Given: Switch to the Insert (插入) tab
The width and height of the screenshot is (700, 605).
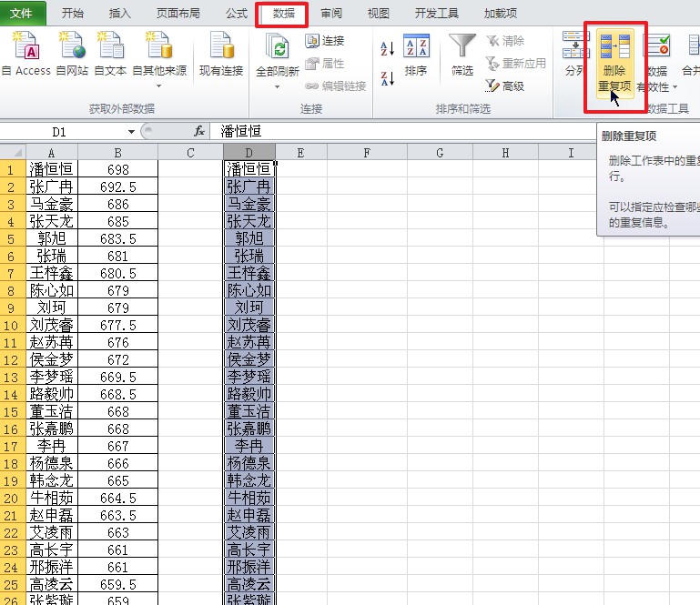Looking at the screenshot, I should click(119, 14).
